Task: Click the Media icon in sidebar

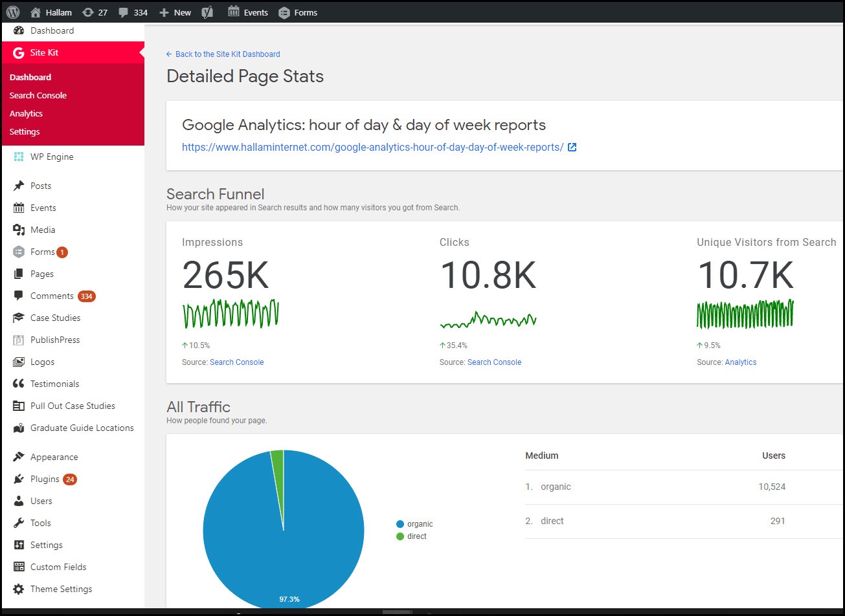Action: [x=19, y=230]
